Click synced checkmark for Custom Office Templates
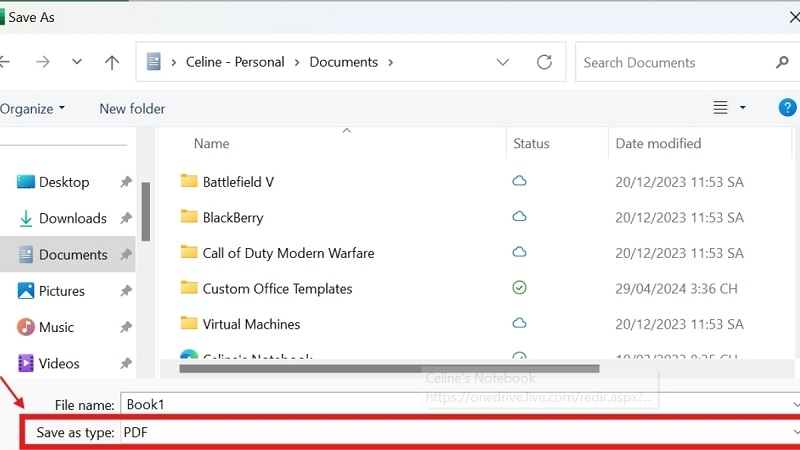 point(519,288)
